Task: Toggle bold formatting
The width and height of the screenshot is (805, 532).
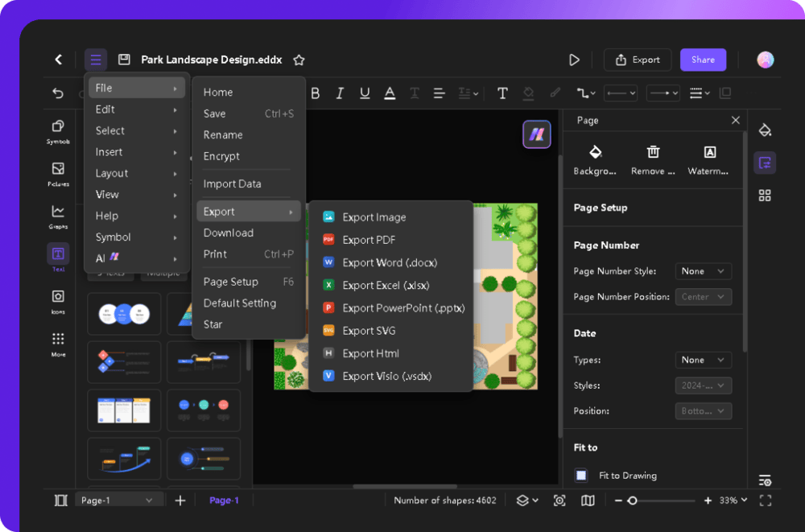Action: [x=316, y=93]
